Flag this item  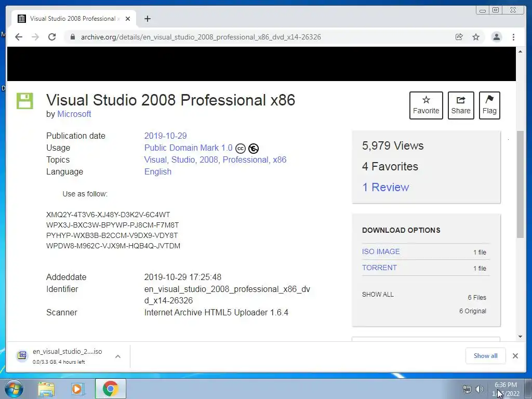pos(489,105)
